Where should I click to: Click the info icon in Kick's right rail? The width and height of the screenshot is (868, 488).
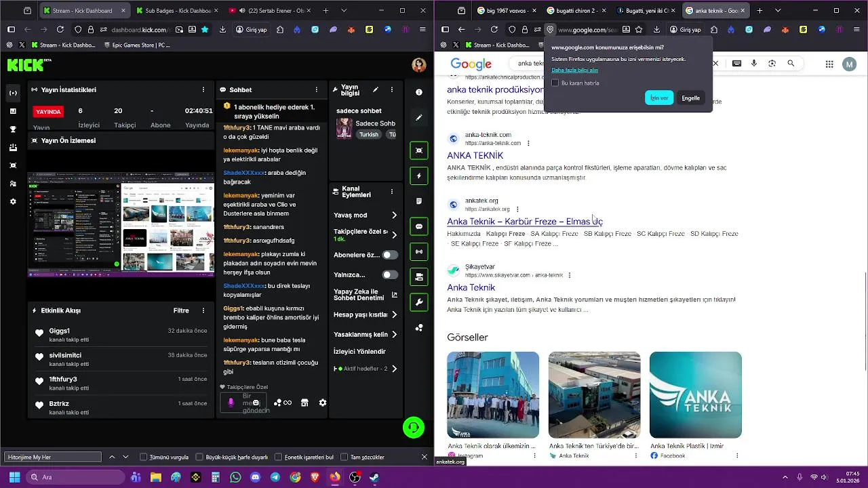419,92
